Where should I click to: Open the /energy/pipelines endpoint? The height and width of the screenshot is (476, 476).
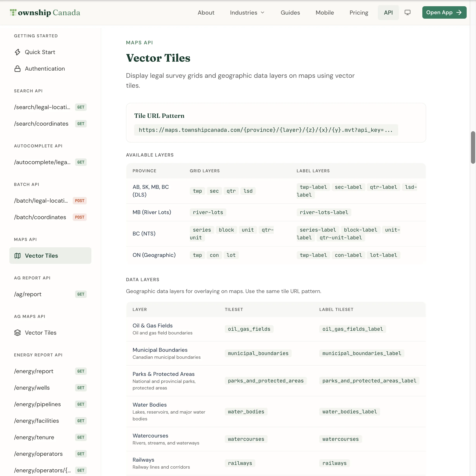point(50,404)
